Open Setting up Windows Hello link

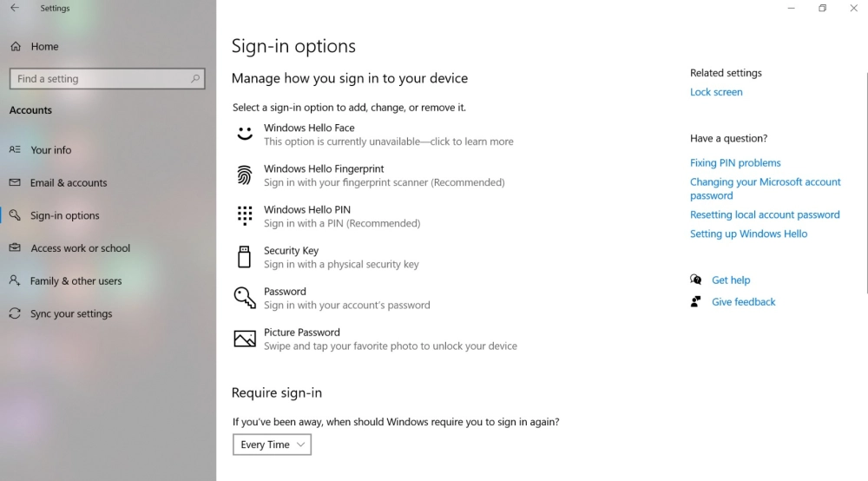click(x=748, y=234)
